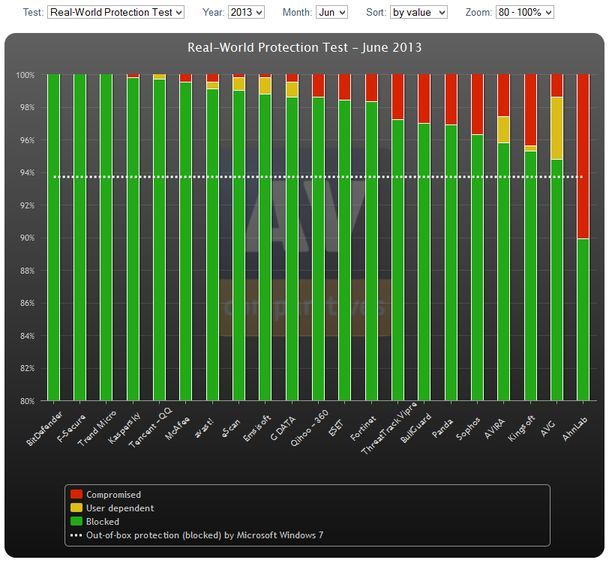Click the BullGuard axis label
Image resolution: width=609 pixels, height=563 pixels.
[416, 428]
